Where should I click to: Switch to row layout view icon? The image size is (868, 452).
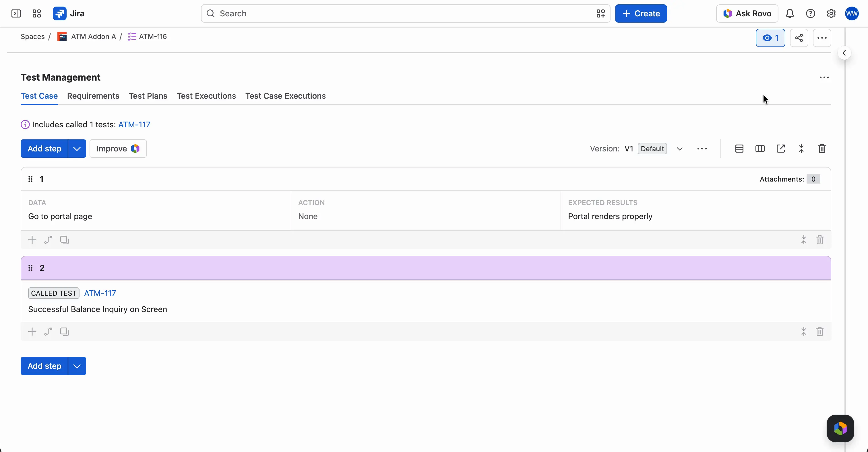[739, 149]
